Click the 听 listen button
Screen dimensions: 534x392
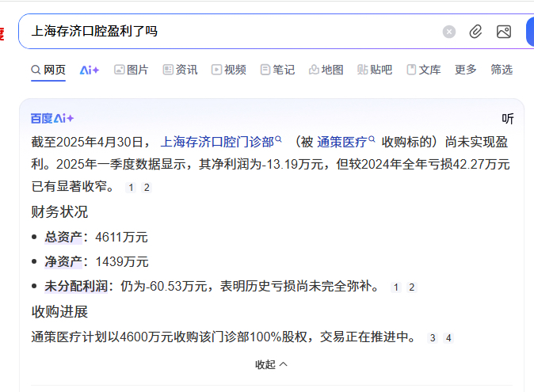[x=507, y=119]
